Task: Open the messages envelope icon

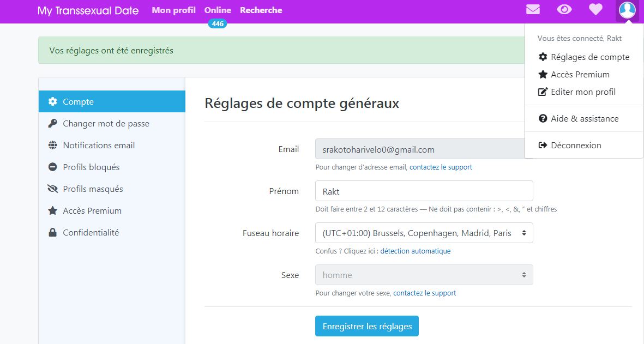Action: click(533, 10)
